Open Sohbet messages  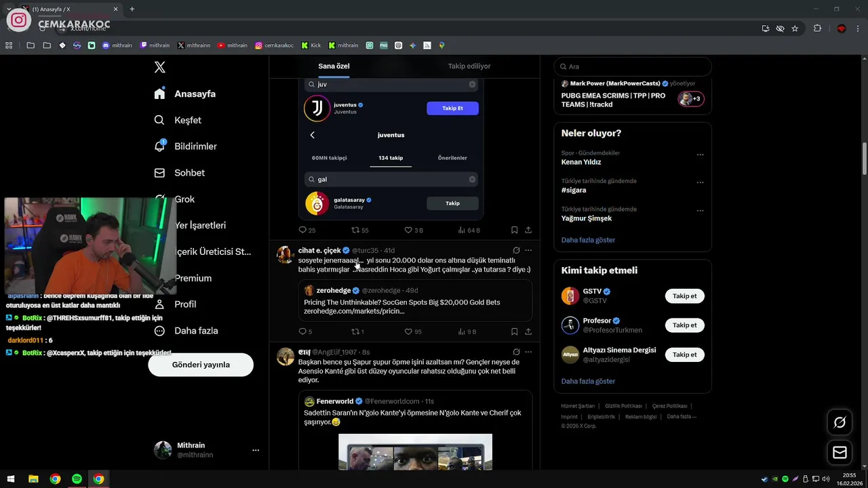click(180, 173)
